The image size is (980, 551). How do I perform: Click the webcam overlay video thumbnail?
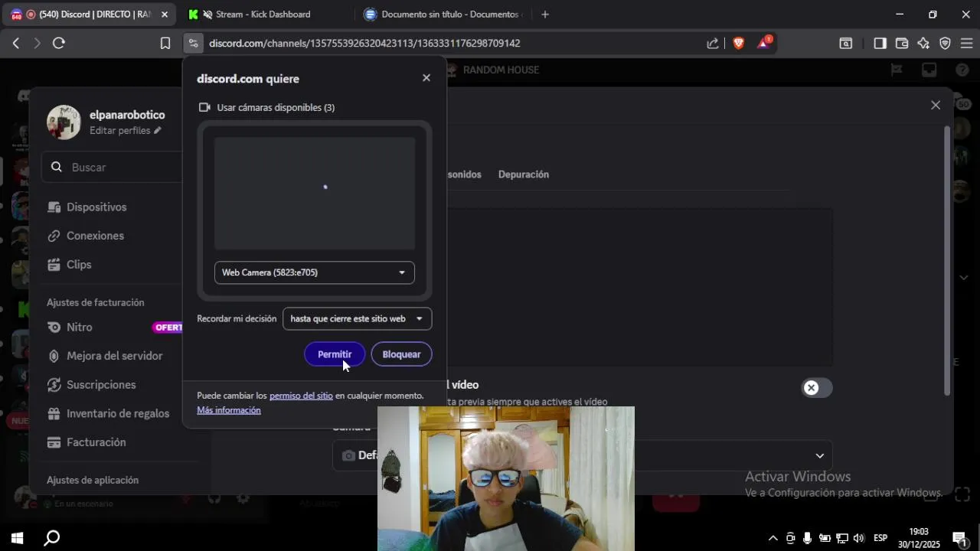pos(506,478)
